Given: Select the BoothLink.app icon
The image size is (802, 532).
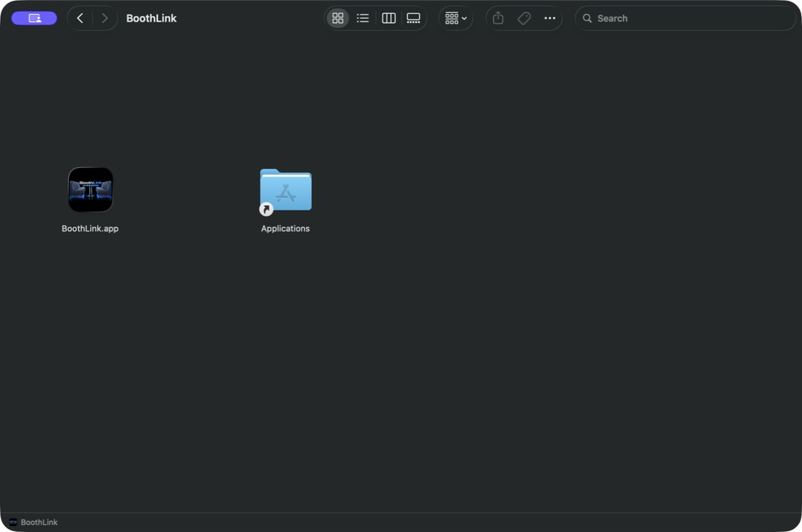Looking at the screenshot, I should (x=91, y=190).
